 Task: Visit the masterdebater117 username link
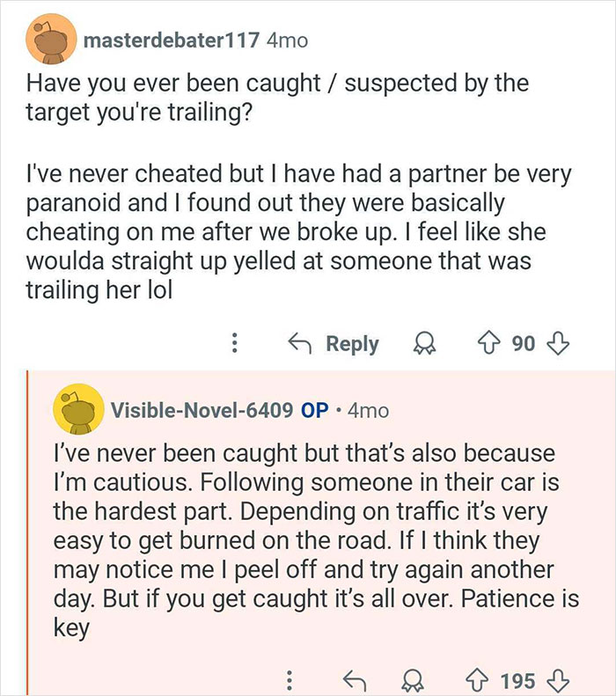(171, 40)
